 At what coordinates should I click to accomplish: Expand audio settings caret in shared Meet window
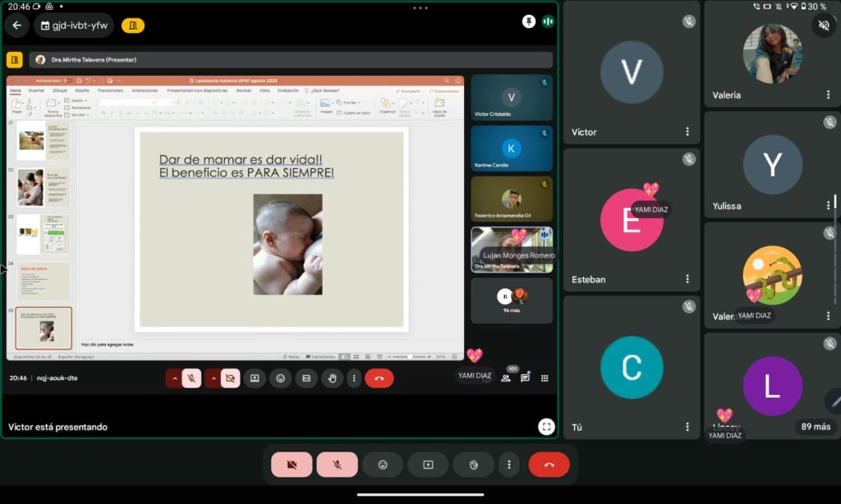coord(174,378)
